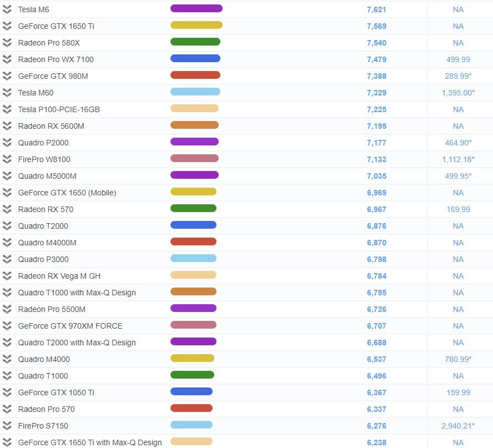The image size is (493, 448).
Task: Expand the Radeon RX 570 row chevron
Action: tap(7, 209)
